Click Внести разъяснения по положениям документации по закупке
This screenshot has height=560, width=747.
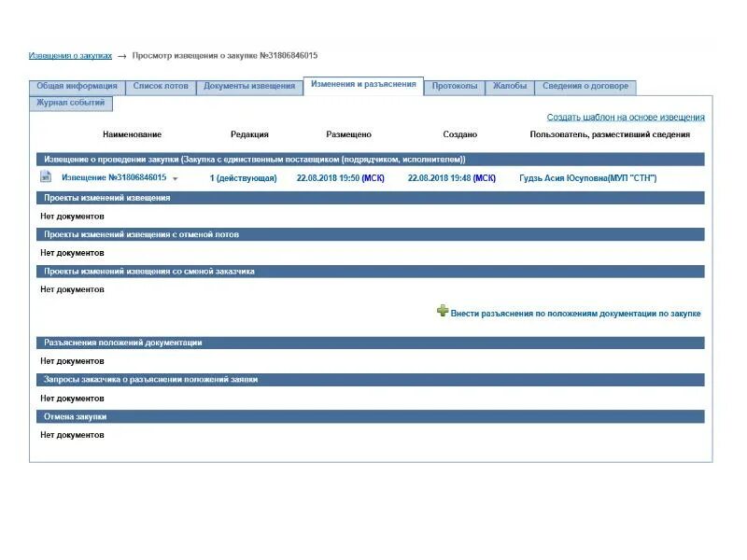[x=575, y=314]
